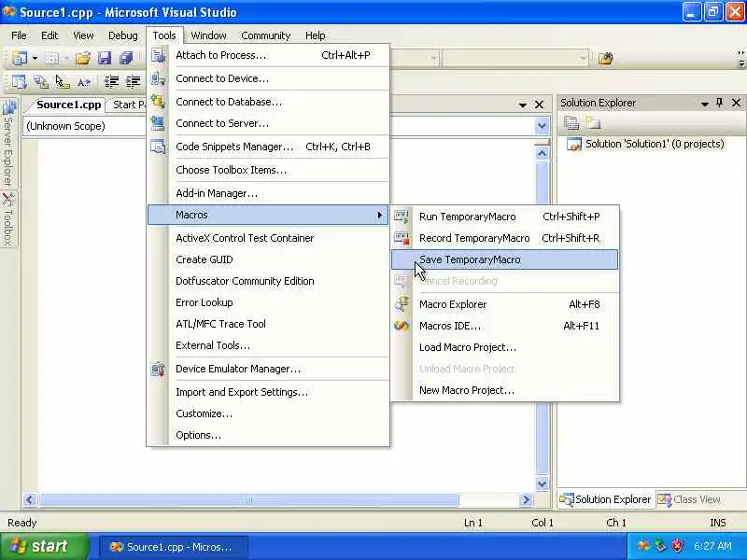Open the Community menu
Viewport: 747px width, 560px height.
(x=265, y=35)
